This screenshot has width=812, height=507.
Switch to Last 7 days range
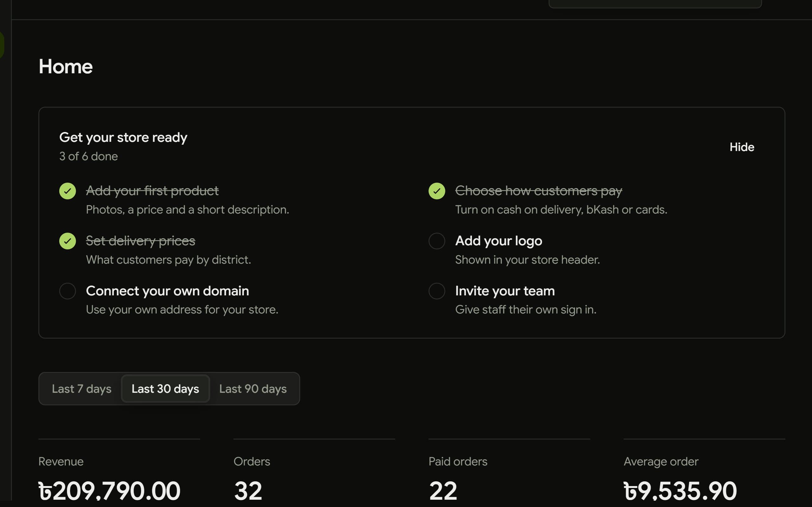[82, 389]
